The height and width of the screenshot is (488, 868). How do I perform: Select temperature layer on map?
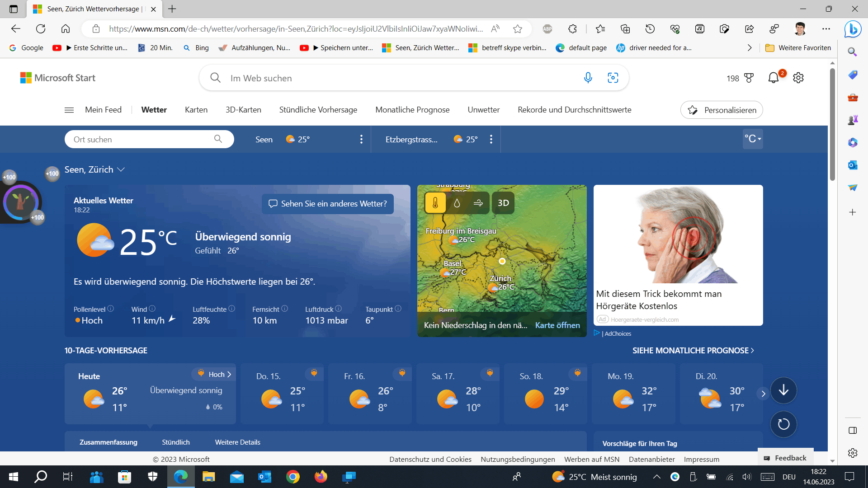[435, 203]
